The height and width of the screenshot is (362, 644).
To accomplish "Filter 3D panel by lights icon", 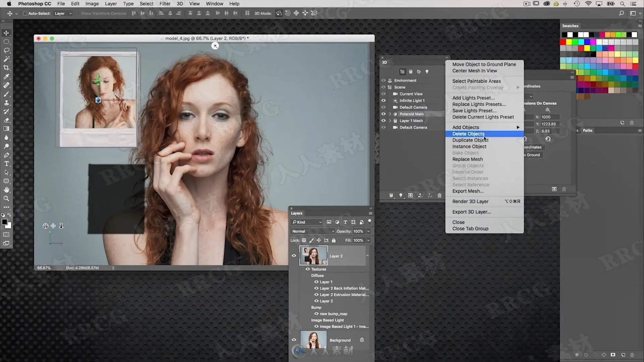I will point(427,71).
